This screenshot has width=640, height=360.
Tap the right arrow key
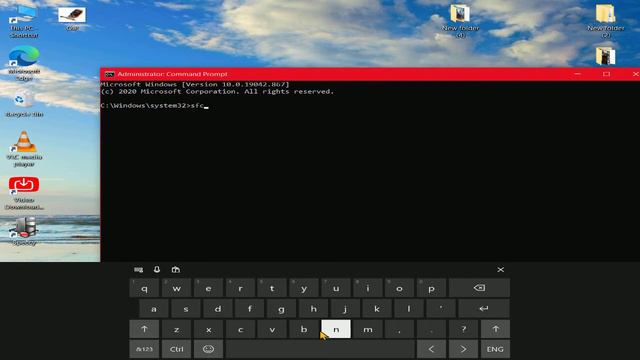coord(463,349)
